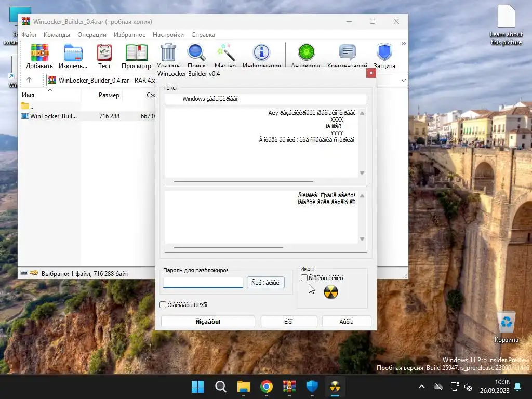Open the Windows Start menu
Image resolution: width=532 pixels, height=399 pixels.
point(197,387)
